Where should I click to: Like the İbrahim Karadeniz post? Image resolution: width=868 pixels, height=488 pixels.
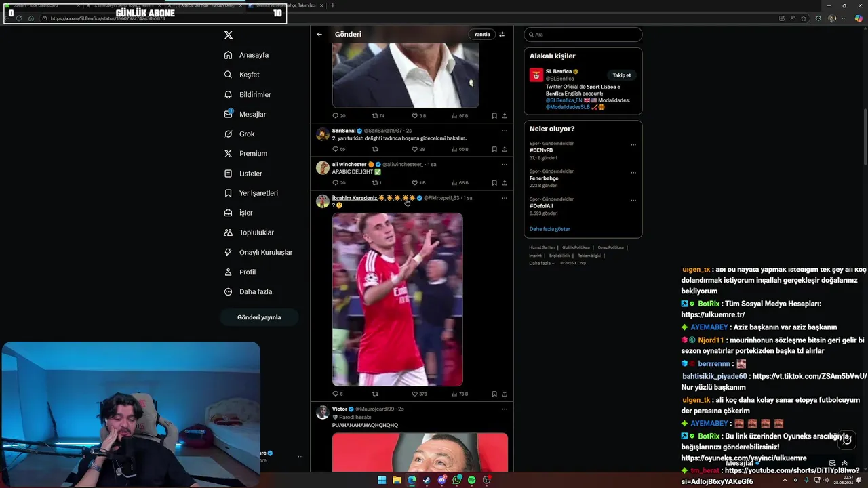click(415, 394)
